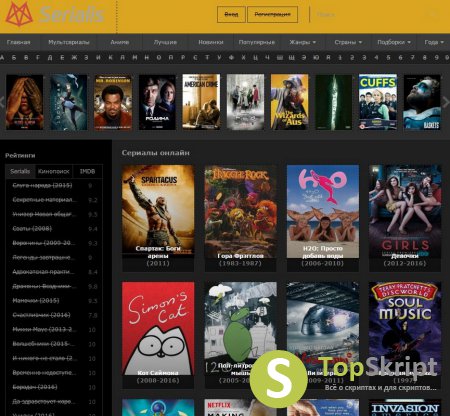Open the Сваты (2008) rating entry
The image size is (450, 416).
32,229
